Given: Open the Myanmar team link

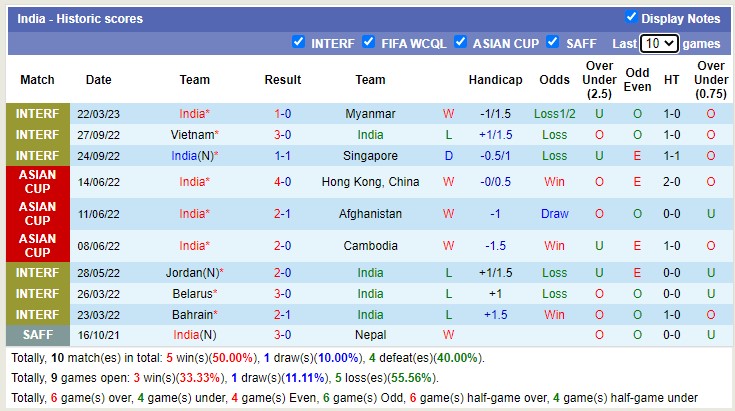Looking at the screenshot, I should [370, 114].
